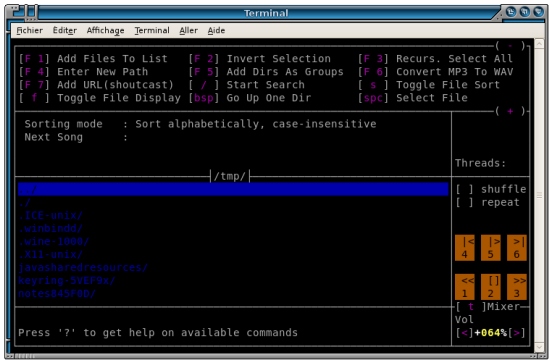Fast-forward with the >> button labeled 3
Screen dimensions: 550x360
point(517,287)
